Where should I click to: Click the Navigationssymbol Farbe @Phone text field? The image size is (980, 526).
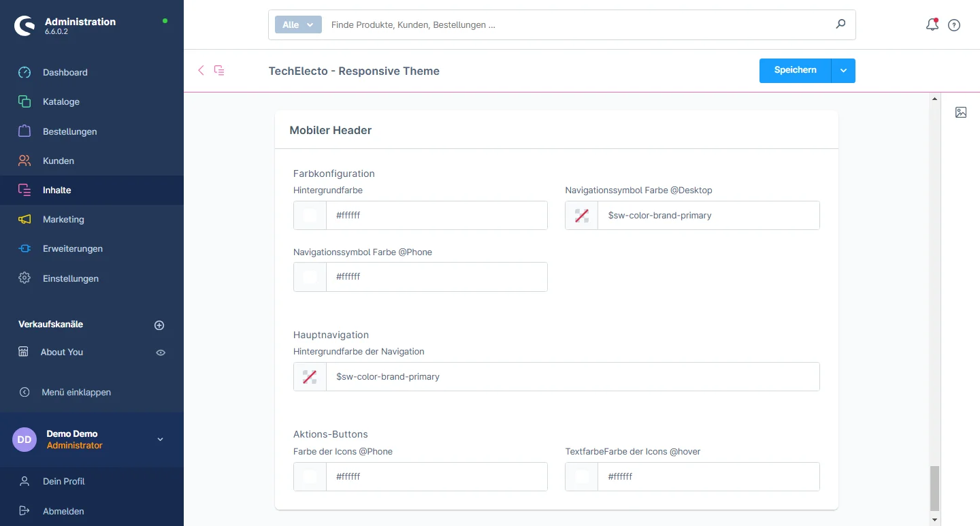(x=436, y=277)
